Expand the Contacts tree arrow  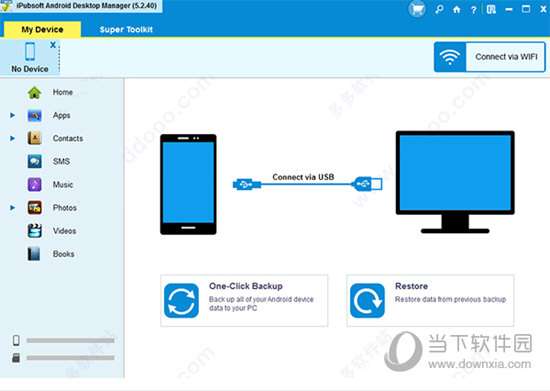13,138
